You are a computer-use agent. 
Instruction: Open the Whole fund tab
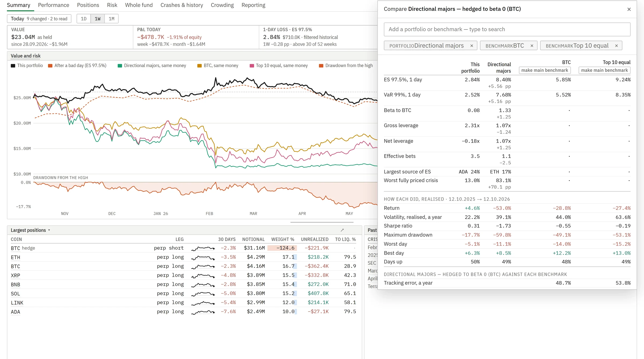(139, 5)
